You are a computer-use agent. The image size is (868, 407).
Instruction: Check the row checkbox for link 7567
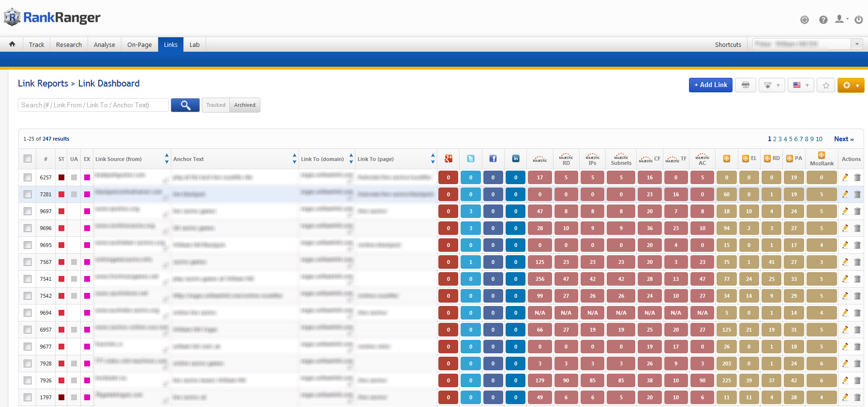point(28,262)
